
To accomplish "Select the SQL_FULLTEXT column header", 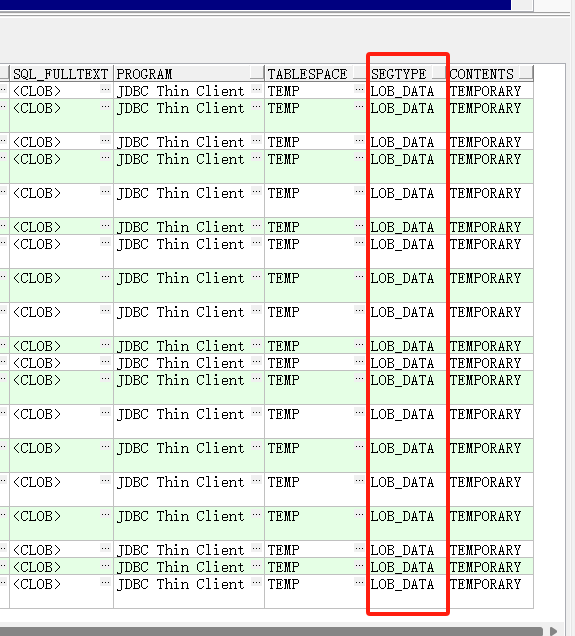I will [x=61, y=73].
